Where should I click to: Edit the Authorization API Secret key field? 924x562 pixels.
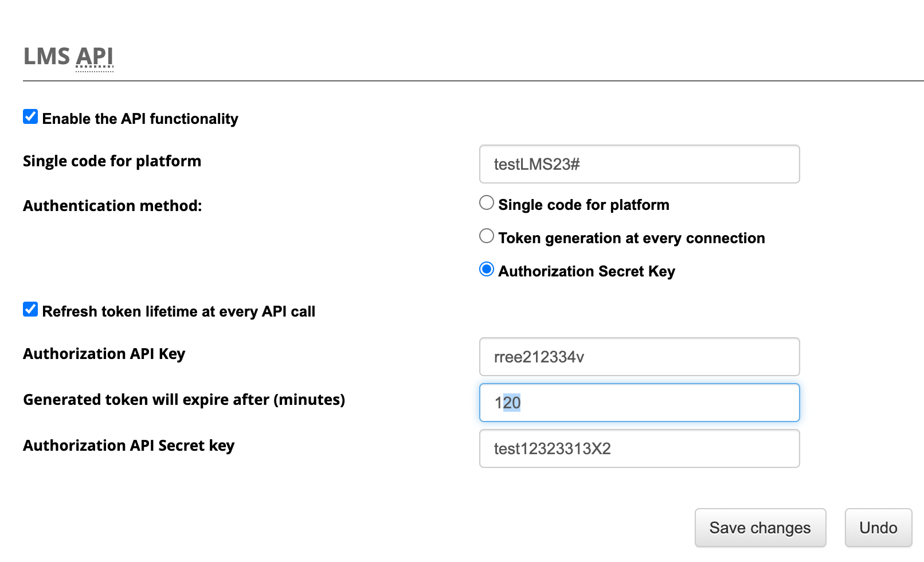tap(639, 448)
